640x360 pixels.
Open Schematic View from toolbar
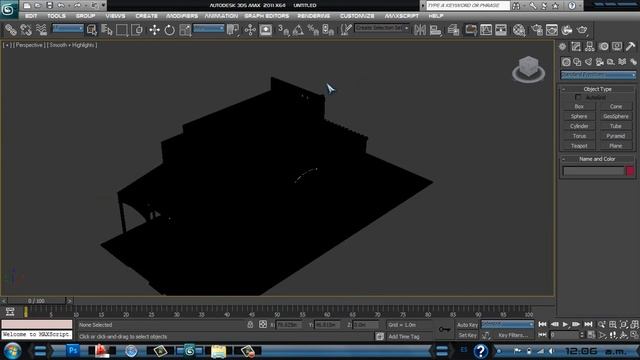(x=501, y=30)
